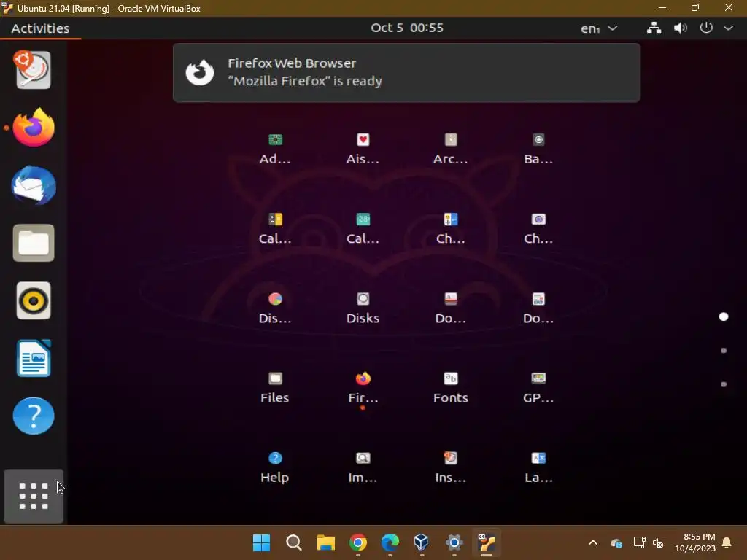The image size is (747, 560).
Task: Open File Explorer on the Windows taskbar
Action: [x=326, y=542]
